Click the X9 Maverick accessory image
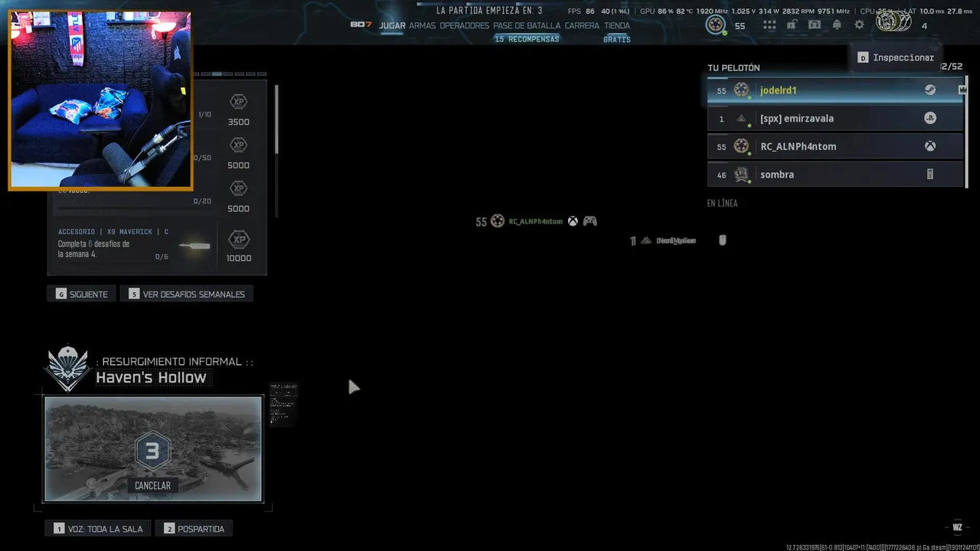Image resolution: width=980 pixels, height=551 pixels. (194, 246)
